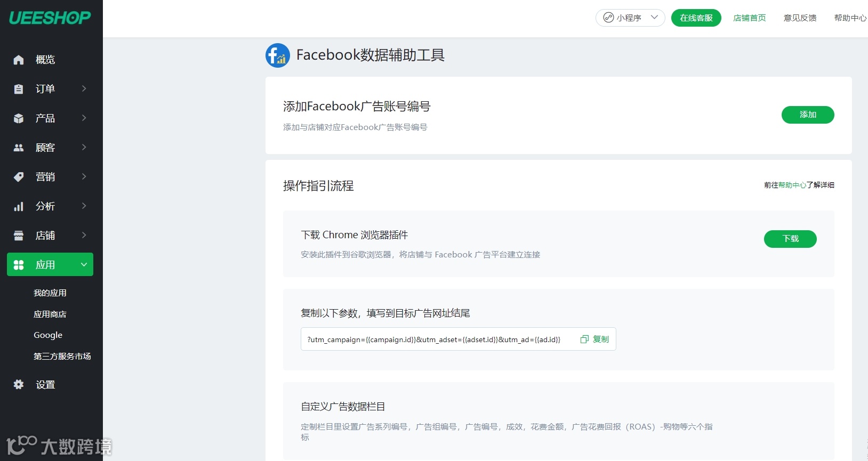This screenshot has width=868, height=461.
Task: Click the copy icon beside the UTM parameters
Action: [584, 339]
